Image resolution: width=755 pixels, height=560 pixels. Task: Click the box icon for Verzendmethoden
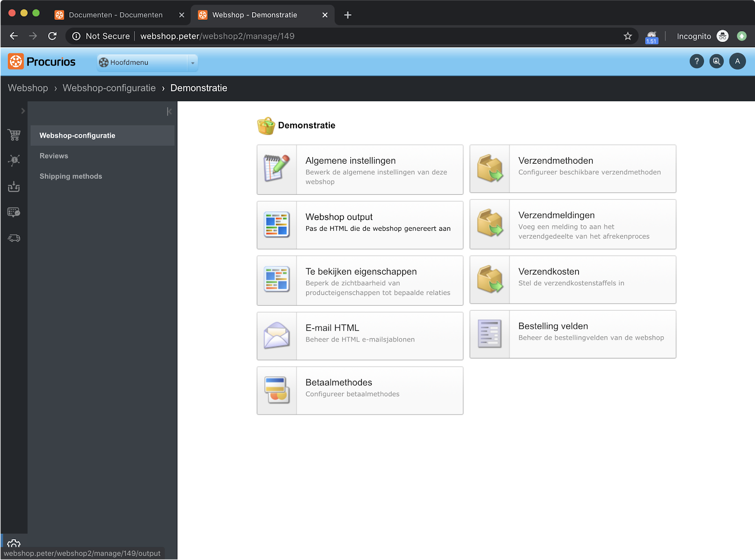(x=490, y=168)
